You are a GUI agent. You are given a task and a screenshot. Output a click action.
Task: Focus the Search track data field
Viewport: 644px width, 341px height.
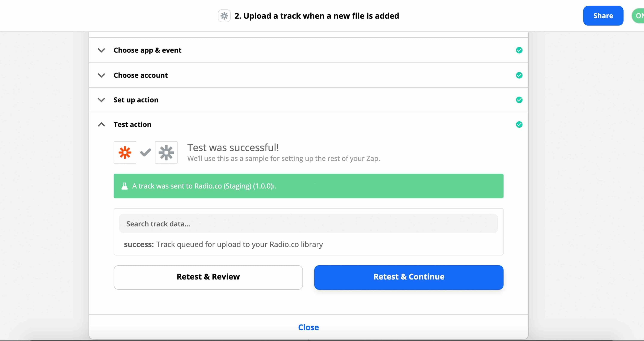click(308, 224)
